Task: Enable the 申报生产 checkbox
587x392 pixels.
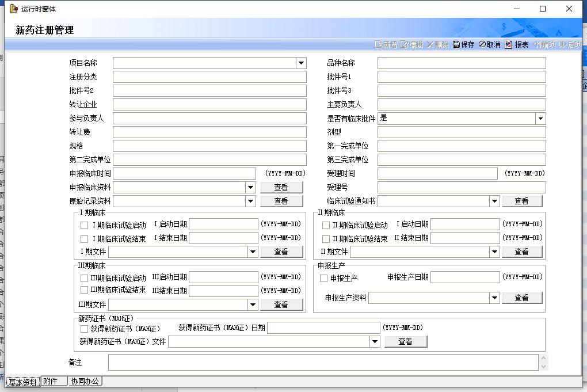Action: coord(324,279)
